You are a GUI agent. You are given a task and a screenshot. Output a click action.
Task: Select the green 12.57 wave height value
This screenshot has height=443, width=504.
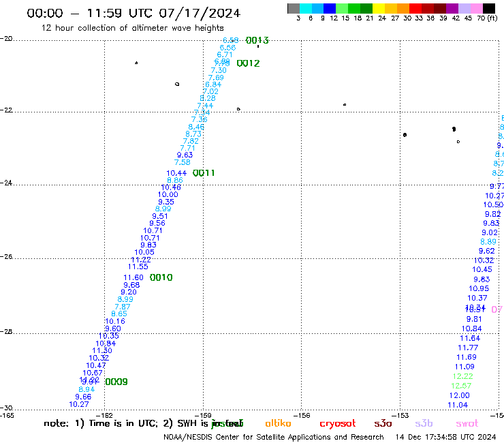point(461,386)
